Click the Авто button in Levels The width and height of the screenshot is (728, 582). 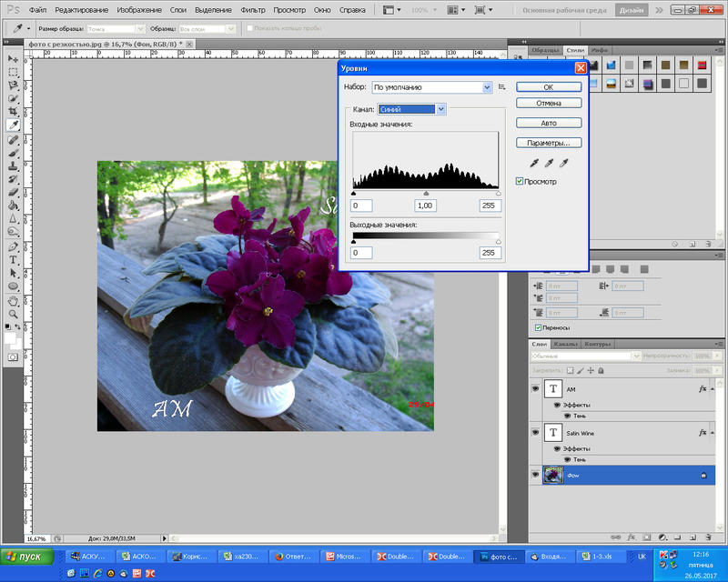(549, 123)
